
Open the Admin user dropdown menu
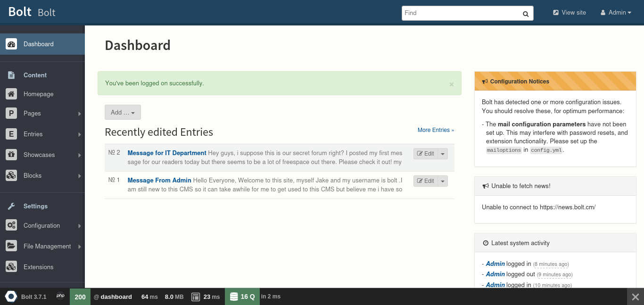click(x=616, y=13)
